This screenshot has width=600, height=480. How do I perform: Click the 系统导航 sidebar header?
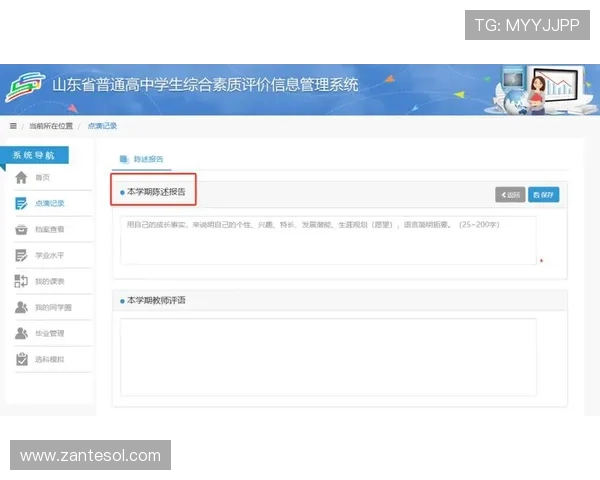click(34, 155)
